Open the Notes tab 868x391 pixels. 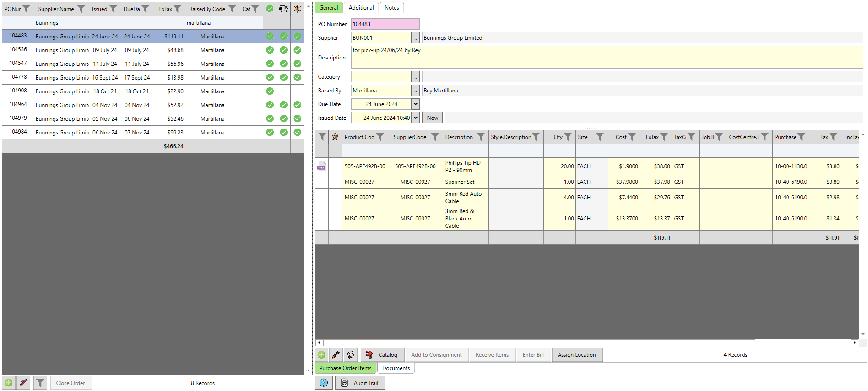tap(391, 8)
